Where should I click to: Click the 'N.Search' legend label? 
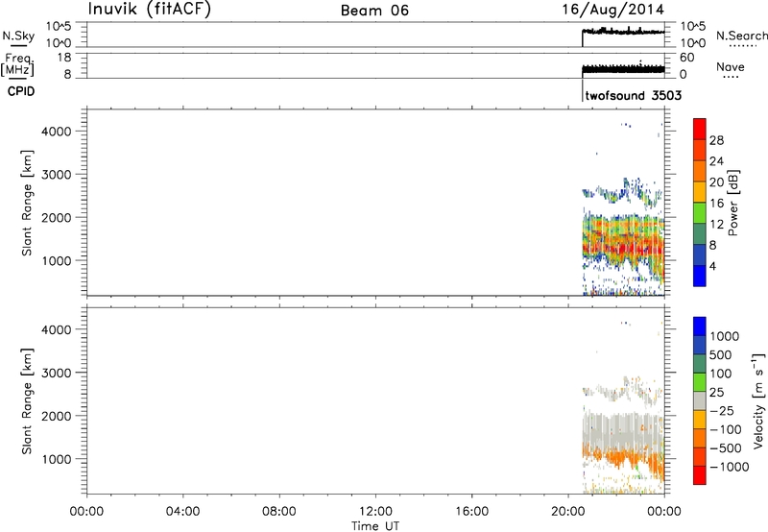coord(741,36)
